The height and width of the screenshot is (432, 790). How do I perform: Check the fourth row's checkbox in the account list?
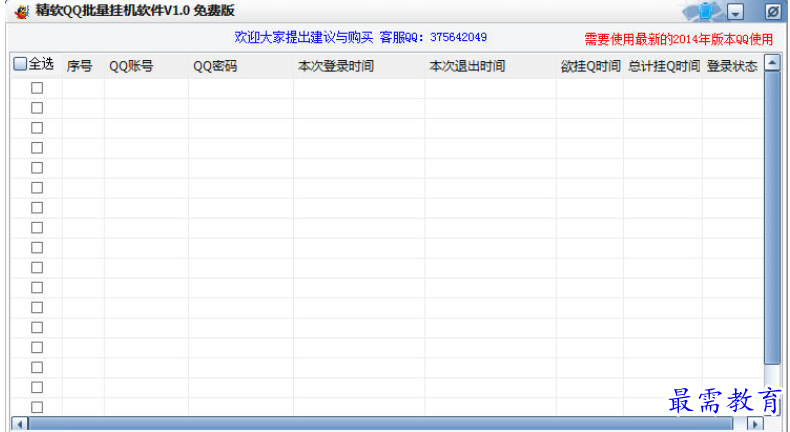coord(37,148)
